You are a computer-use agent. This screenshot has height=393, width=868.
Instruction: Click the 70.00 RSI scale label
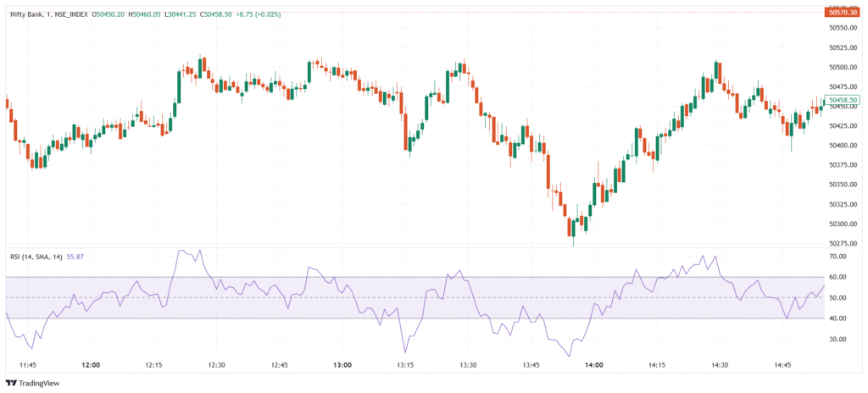click(838, 256)
